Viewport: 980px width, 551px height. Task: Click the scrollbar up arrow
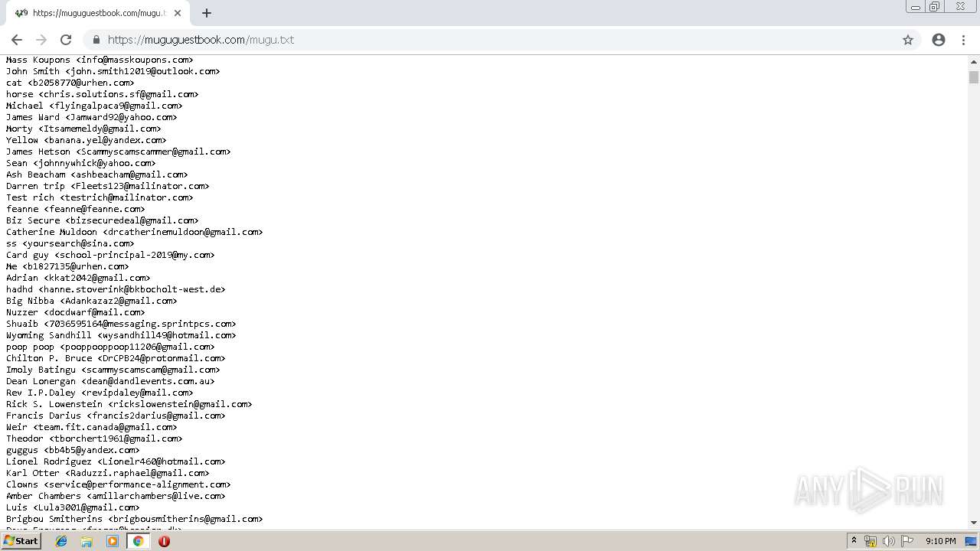coord(974,60)
